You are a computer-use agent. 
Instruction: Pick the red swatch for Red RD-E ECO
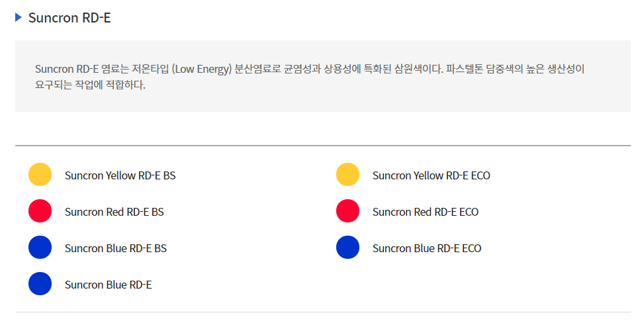[x=347, y=210]
